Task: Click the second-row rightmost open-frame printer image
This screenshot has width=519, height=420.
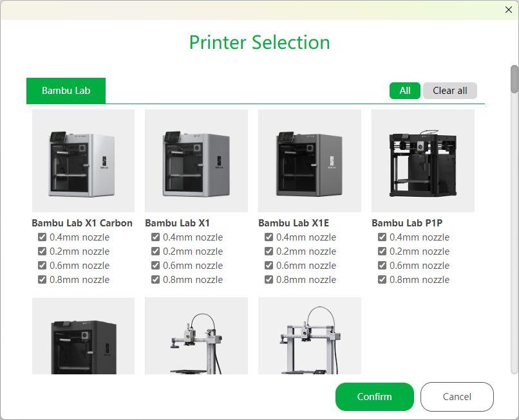Action: pyautogui.click(x=310, y=336)
